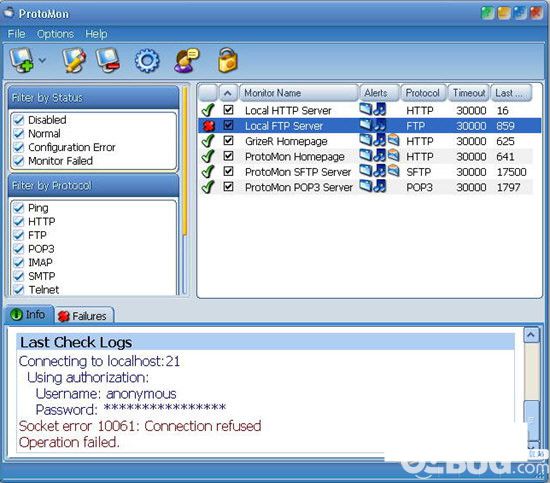Viewport: 550px width, 483px height.
Task: Toggle the SMTP protocol filter
Action: 18,276
